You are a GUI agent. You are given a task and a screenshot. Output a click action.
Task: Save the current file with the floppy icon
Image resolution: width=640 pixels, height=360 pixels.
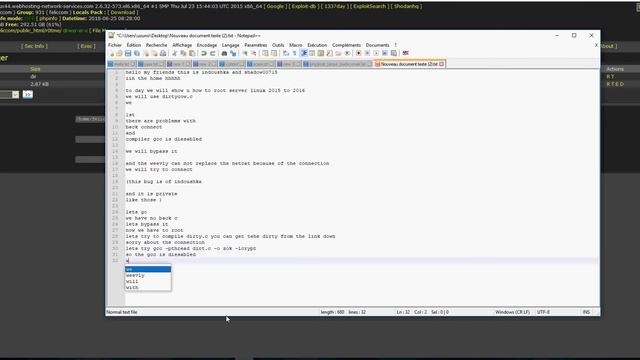128,53
